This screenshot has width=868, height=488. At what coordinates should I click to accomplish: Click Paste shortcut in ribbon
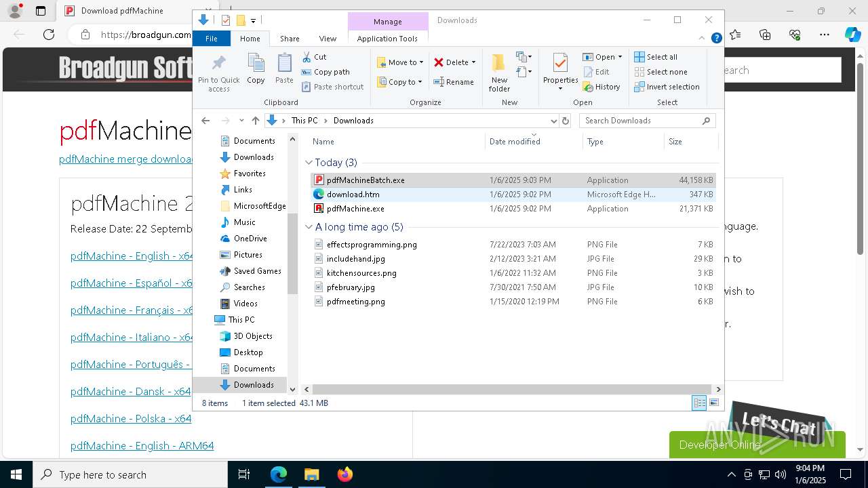[x=332, y=87]
